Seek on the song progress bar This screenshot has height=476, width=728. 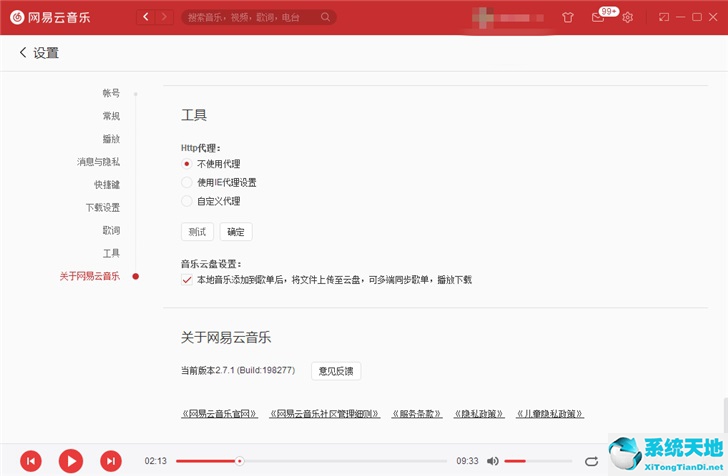[311, 461]
